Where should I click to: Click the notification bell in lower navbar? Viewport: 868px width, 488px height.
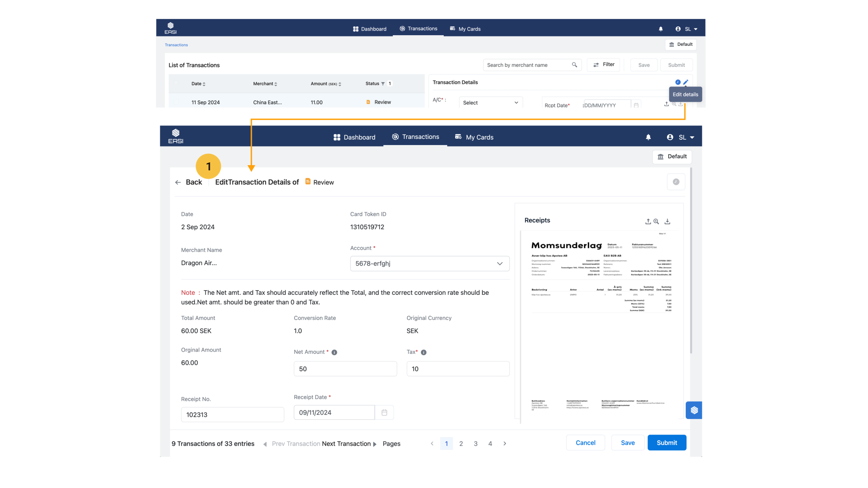pyautogui.click(x=648, y=137)
